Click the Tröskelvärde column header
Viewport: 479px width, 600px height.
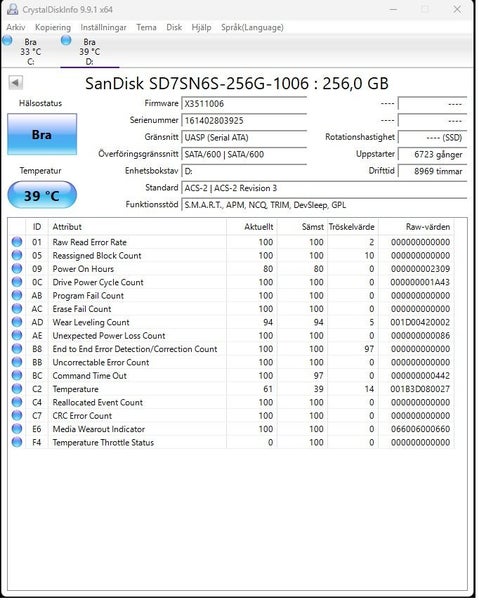pos(353,227)
